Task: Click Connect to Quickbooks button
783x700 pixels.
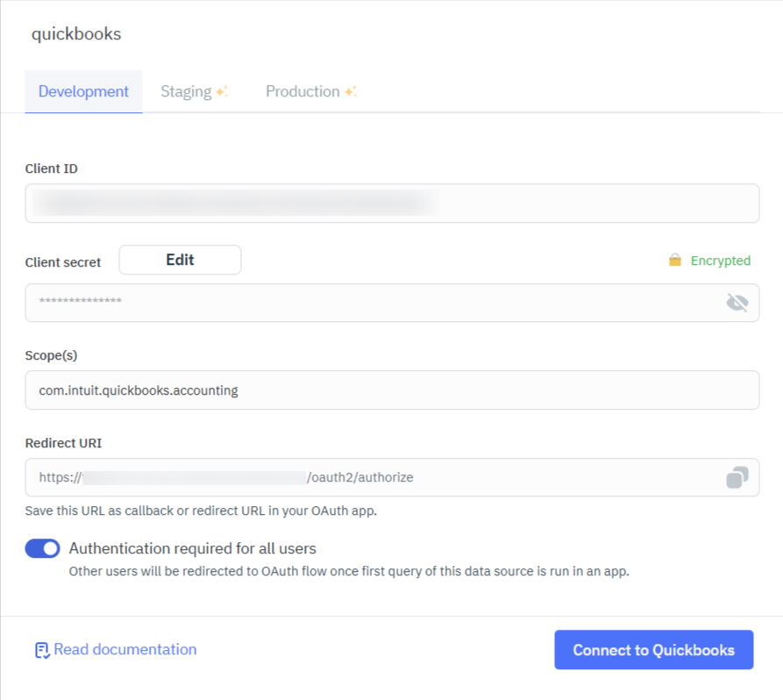Action: pos(653,649)
